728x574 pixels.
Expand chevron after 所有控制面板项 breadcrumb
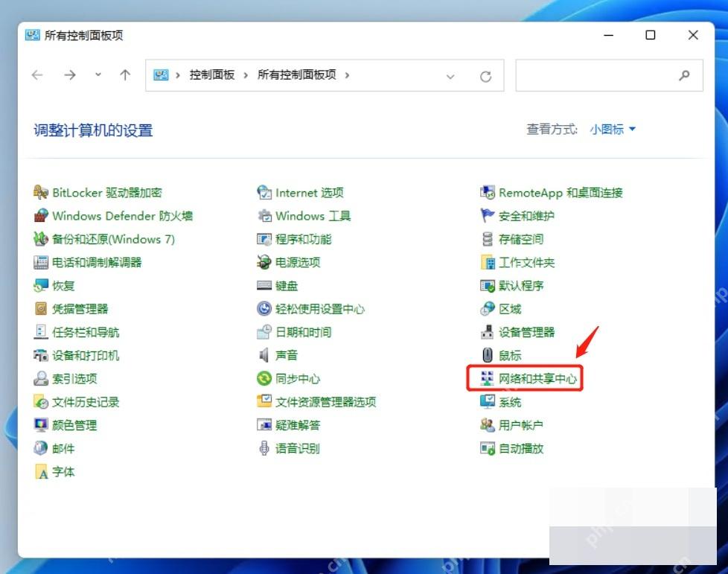(347, 75)
